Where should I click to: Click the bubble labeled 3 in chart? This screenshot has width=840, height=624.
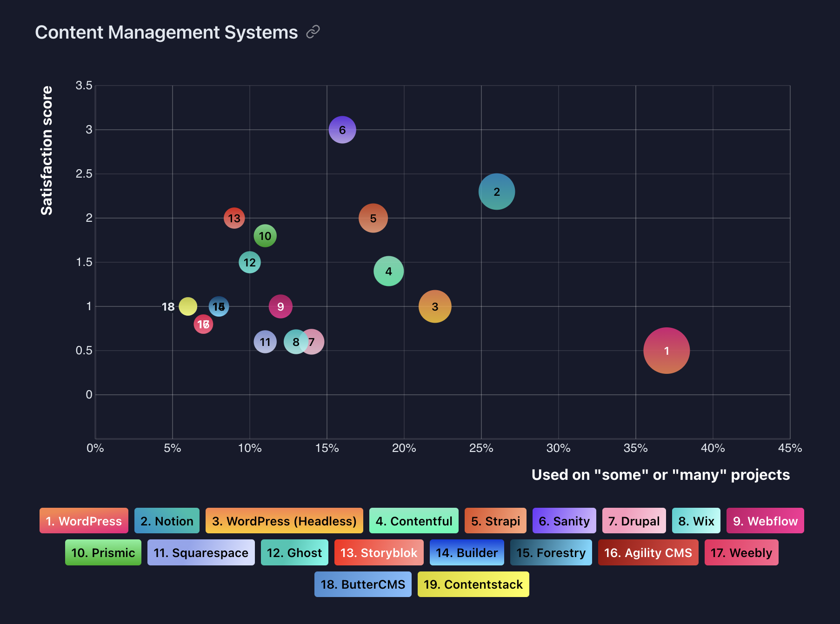[435, 306]
